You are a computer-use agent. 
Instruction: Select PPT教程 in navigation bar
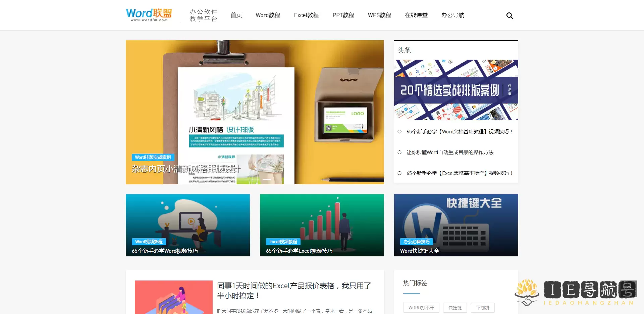tap(343, 15)
